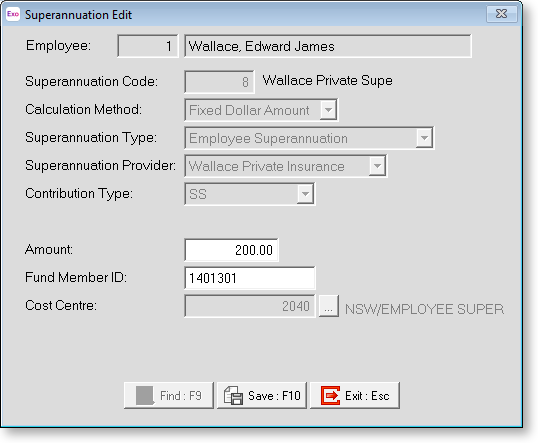The height and width of the screenshot is (443, 538).
Task: Click the Cost Centre field showing 2040
Action: [250, 306]
